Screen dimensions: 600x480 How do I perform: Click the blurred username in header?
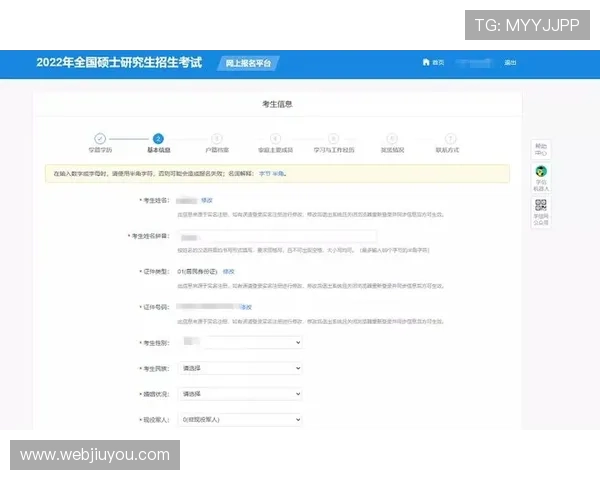point(474,63)
